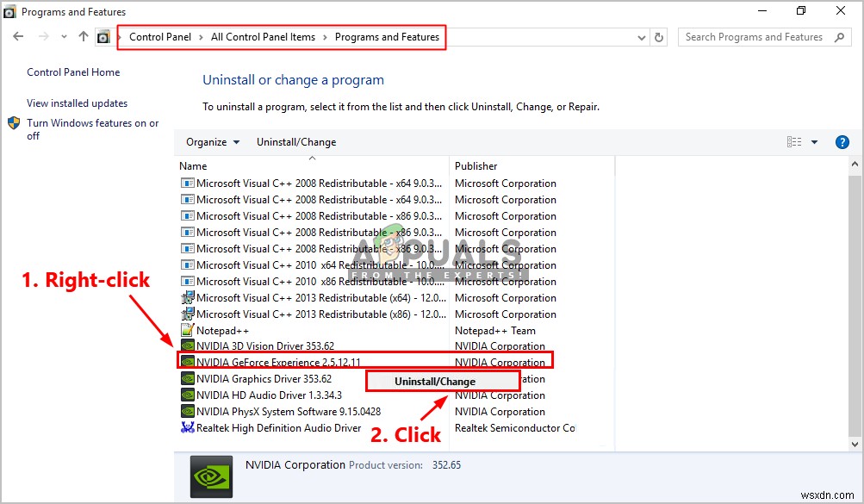The image size is (864, 504).
Task: Open Turn Windows features on or off
Action: tap(92, 129)
